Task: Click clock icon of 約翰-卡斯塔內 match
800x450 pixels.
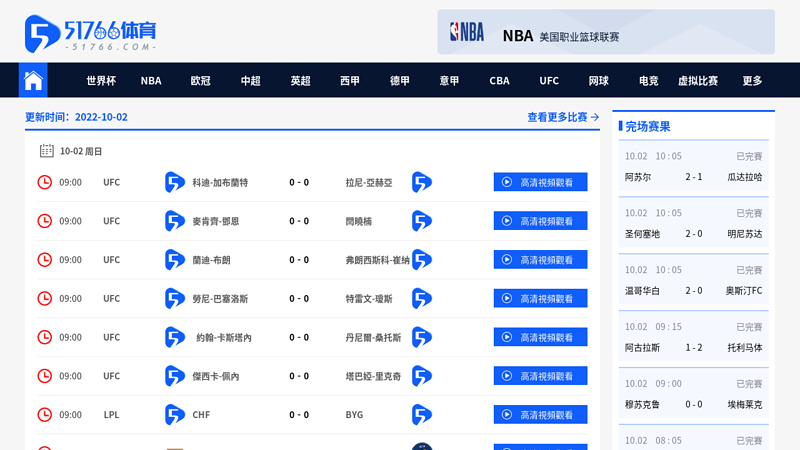Action: point(44,337)
